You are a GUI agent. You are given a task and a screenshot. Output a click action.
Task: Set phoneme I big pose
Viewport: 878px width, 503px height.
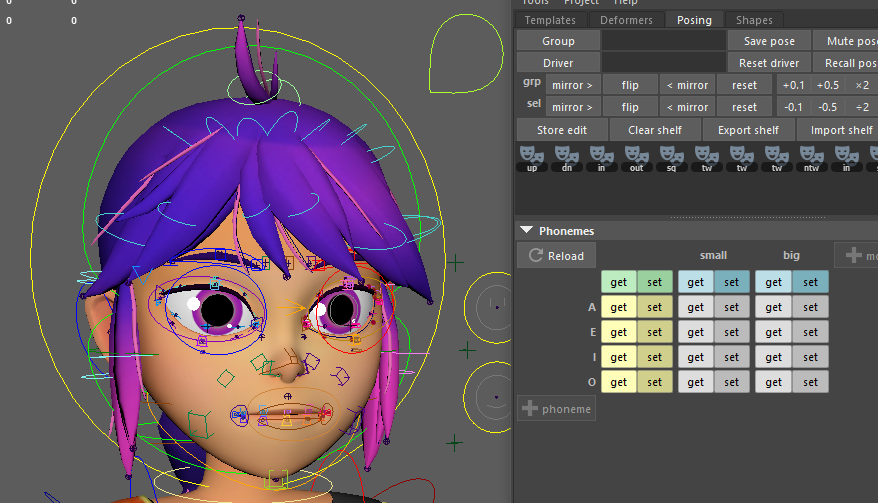pyautogui.click(x=810, y=357)
